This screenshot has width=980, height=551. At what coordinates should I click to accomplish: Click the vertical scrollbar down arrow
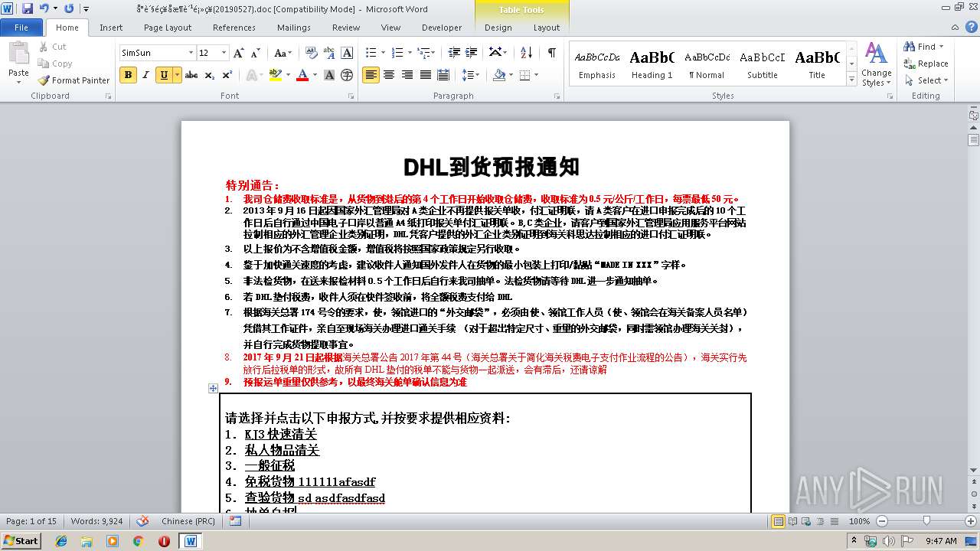(973, 470)
